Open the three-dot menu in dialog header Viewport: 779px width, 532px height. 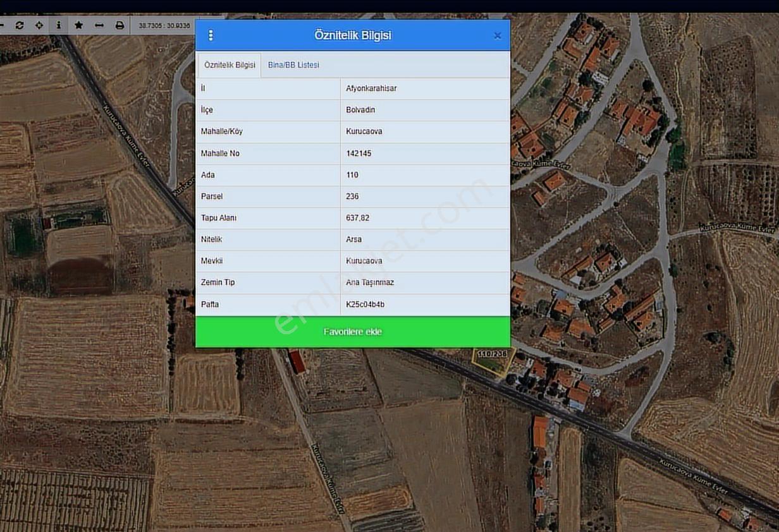pyautogui.click(x=211, y=35)
